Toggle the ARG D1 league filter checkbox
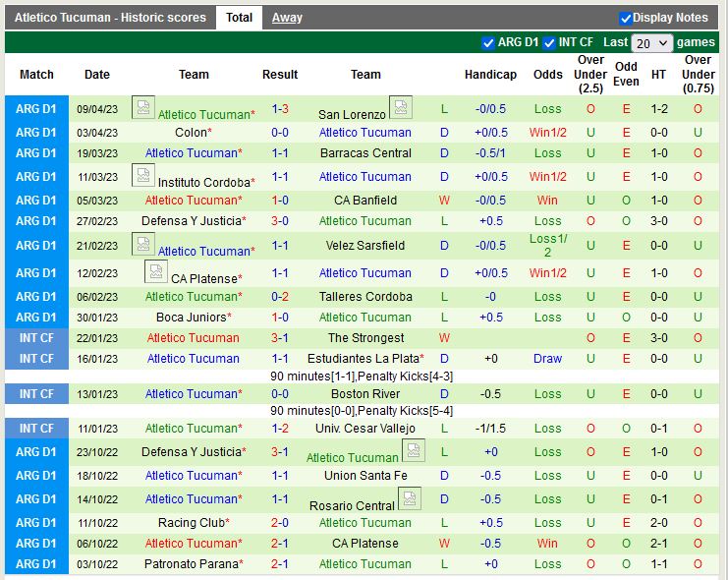The height and width of the screenshot is (580, 728). pos(488,42)
